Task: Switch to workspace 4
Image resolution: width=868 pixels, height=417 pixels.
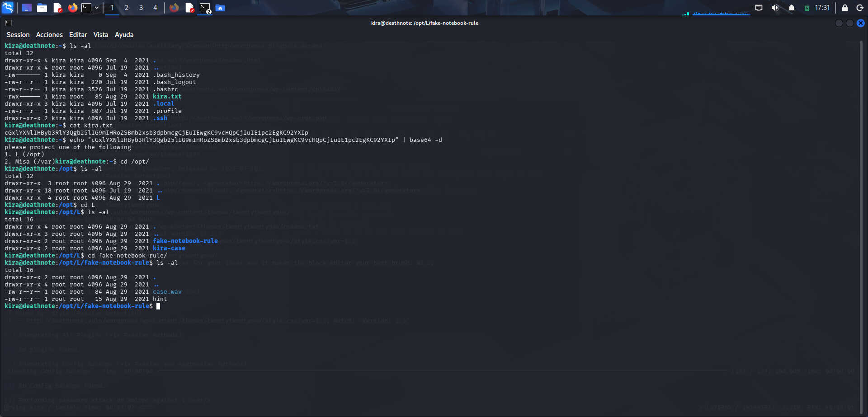Action: (x=155, y=8)
